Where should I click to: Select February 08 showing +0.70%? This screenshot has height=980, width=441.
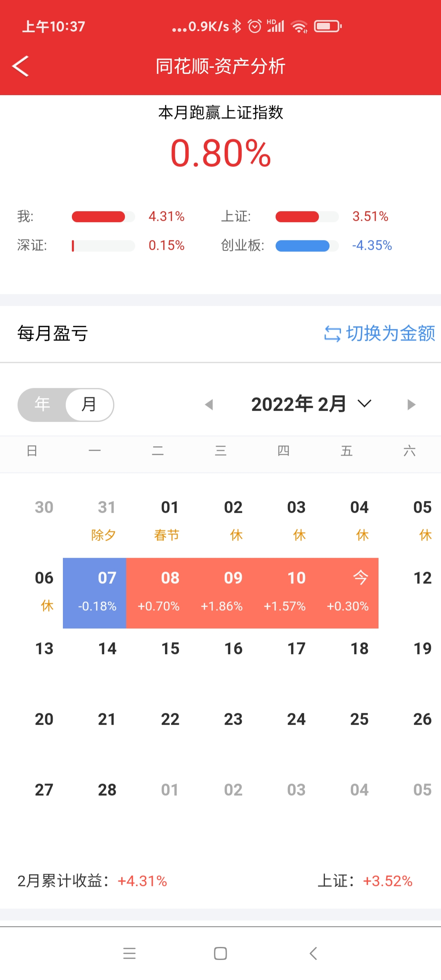pyautogui.click(x=158, y=593)
